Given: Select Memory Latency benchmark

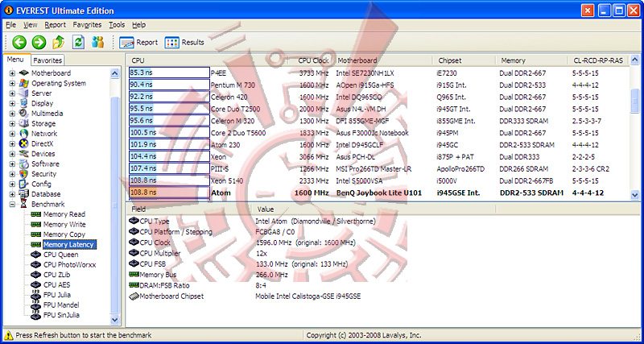Looking at the screenshot, I should click(x=69, y=245).
